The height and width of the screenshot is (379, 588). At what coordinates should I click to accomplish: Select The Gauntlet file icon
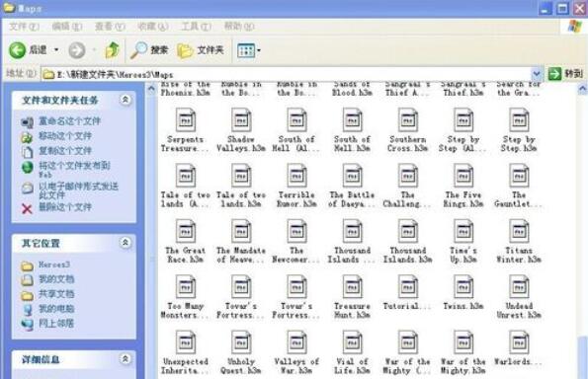[519, 176]
